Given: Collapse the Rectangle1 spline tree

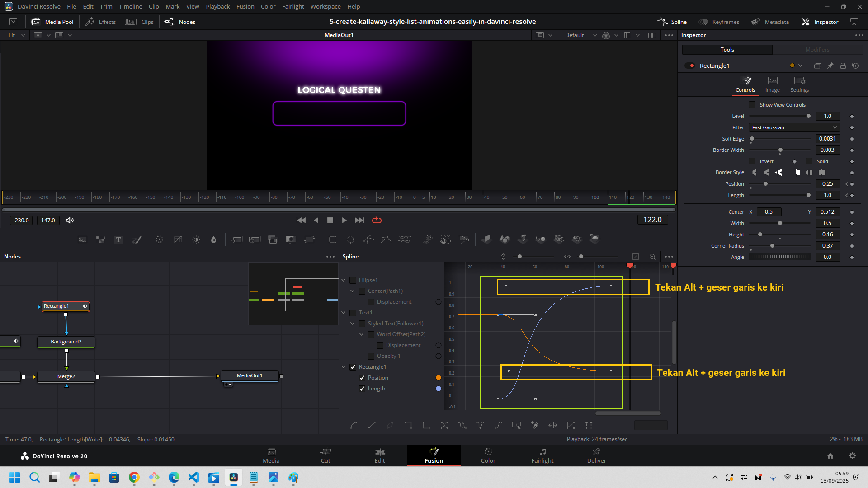Looking at the screenshot, I should pyautogui.click(x=344, y=367).
